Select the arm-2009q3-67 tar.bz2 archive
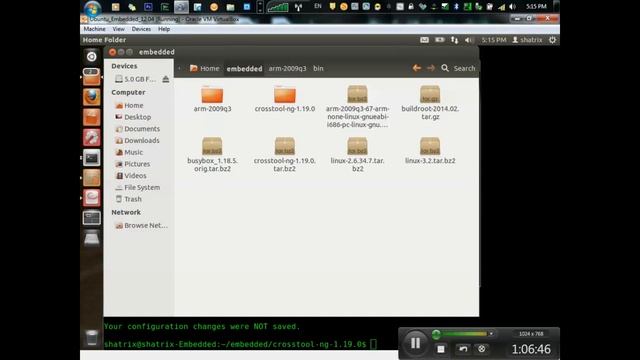The image size is (640, 360). pyautogui.click(x=357, y=94)
